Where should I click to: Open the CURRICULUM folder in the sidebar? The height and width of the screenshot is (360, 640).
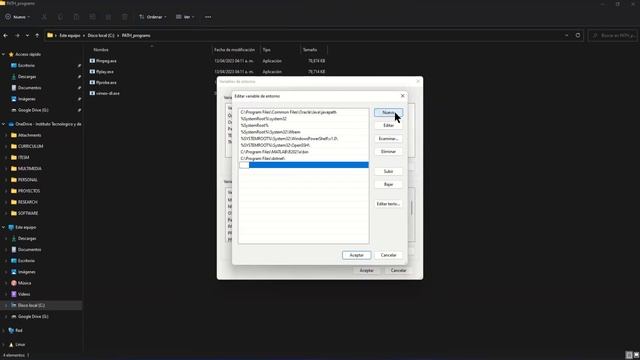pos(30,147)
